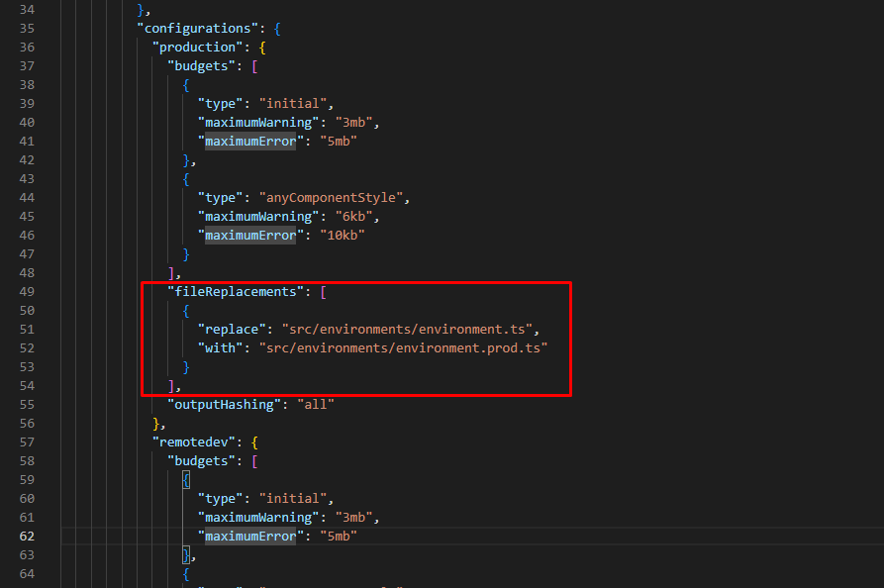This screenshot has height=588, width=884.
Task: Place cursor on "src/environments/environment.prod.ts" string
Action: coord(403,347)
